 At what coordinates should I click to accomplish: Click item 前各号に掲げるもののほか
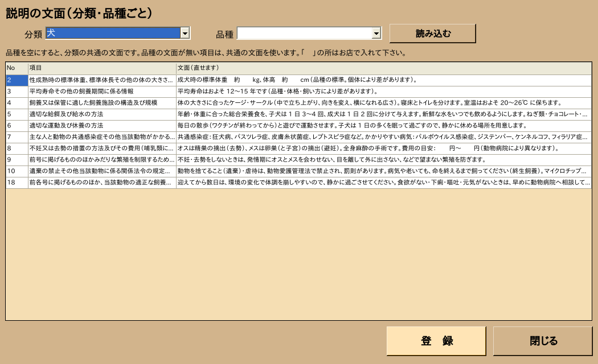[102, 183]
